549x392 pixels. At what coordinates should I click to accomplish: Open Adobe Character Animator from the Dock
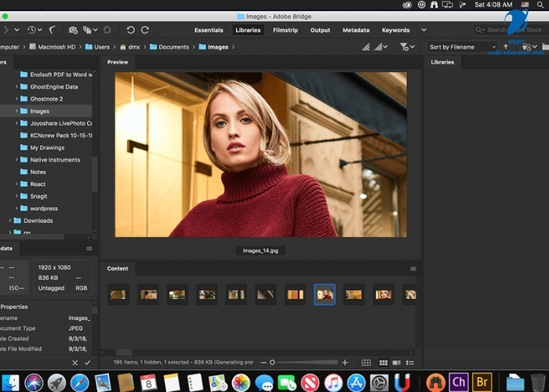point(459,382)
